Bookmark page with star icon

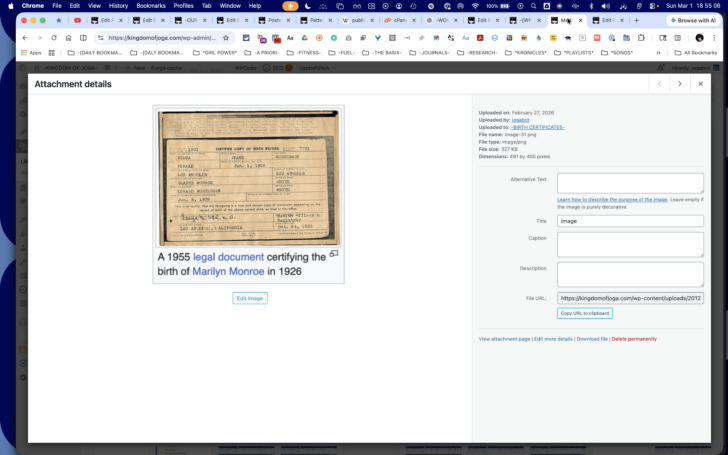pos(226,38)
